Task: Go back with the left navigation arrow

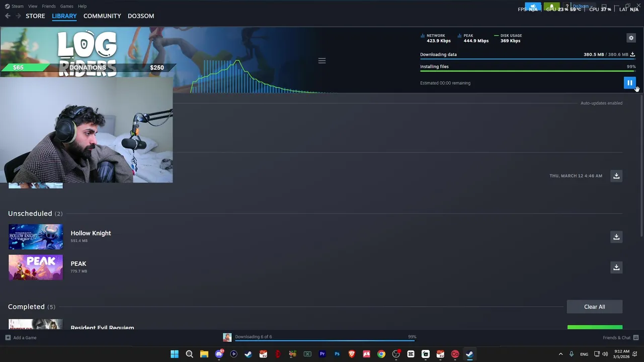Action: [8, 16]
